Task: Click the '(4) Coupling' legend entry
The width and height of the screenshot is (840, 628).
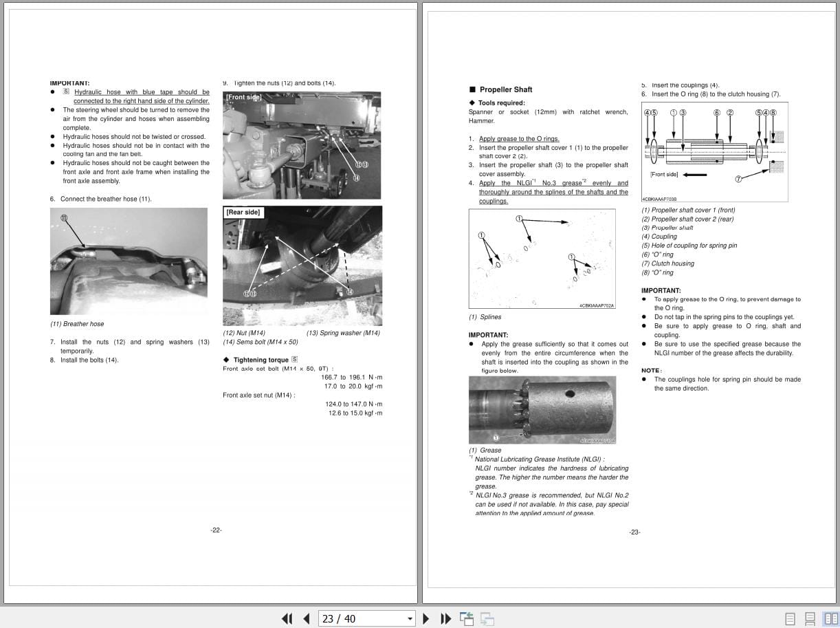Action: click(659, 237)
